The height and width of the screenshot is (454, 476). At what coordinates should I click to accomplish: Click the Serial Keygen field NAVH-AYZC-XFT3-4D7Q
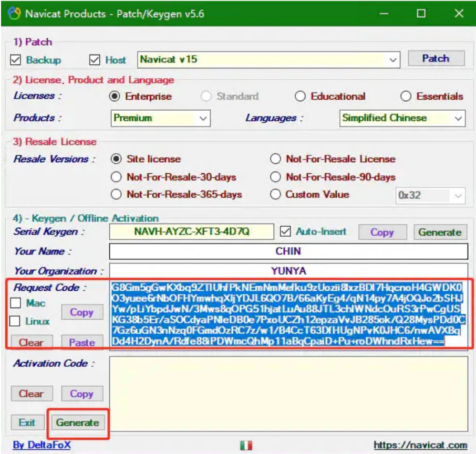192,231
